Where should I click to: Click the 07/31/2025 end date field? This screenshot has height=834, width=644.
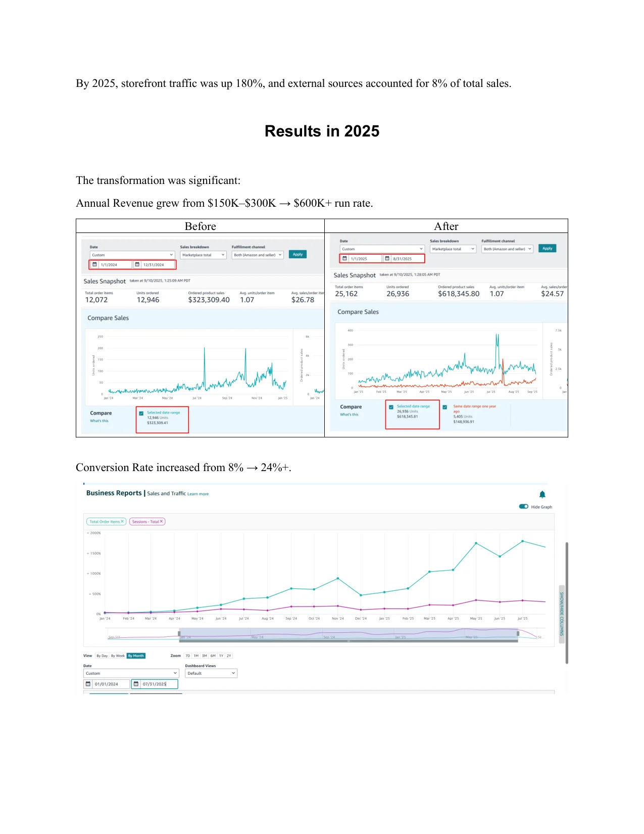(x=155, y=684)
